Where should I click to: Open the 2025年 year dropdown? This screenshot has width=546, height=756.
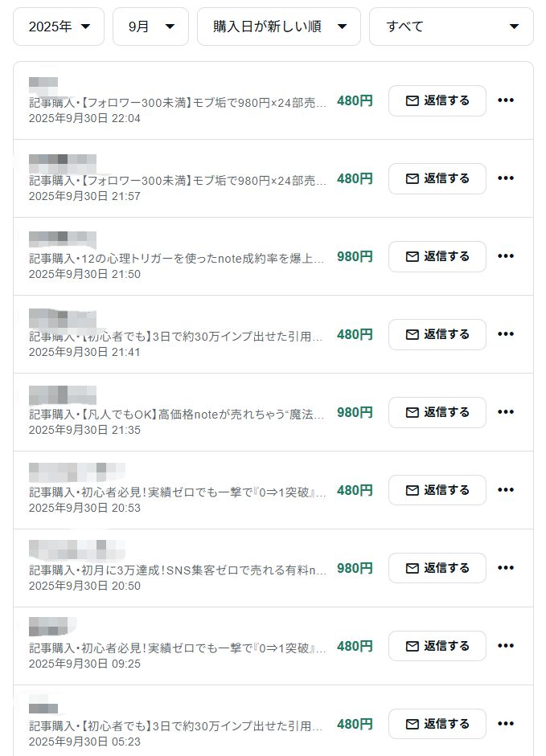click(59, 27)
